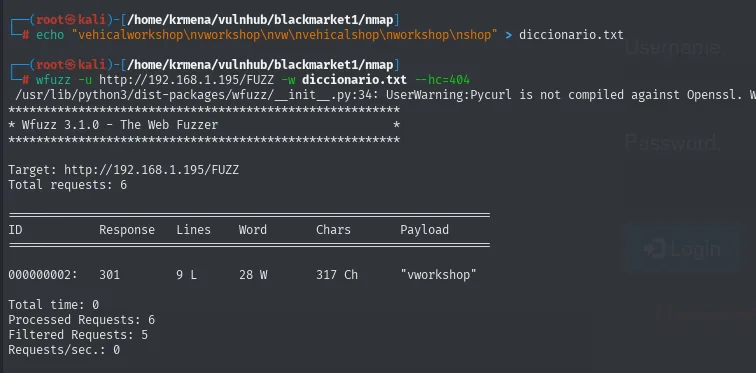The image size is (756, 373).
Task: Click the 'wfuzz' command word
Action: tap(54, 80)
